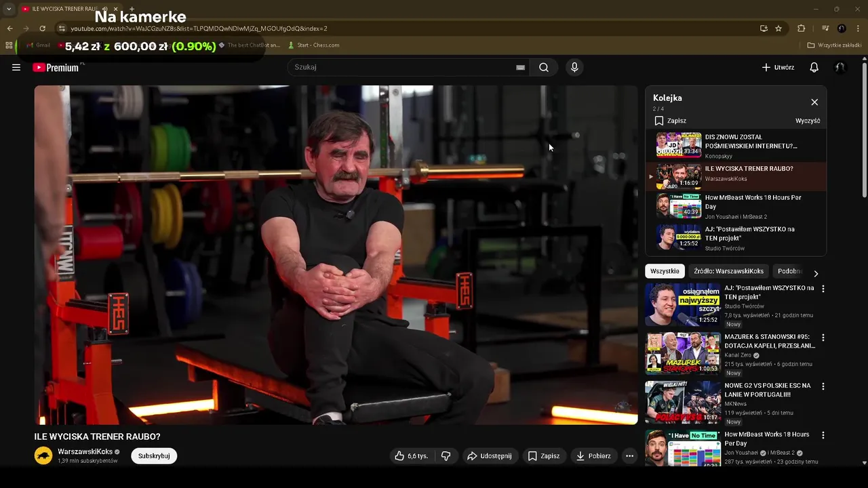This screenshot has height=488, width=868.
Task: Reload the page with browser refresh icon
Action: click(42, 28)
